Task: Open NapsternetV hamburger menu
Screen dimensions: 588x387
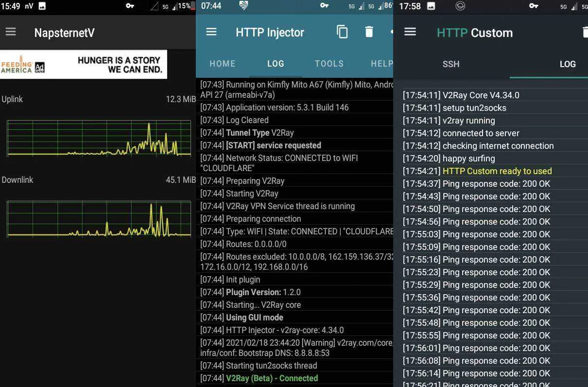Action: pos(11,32)
